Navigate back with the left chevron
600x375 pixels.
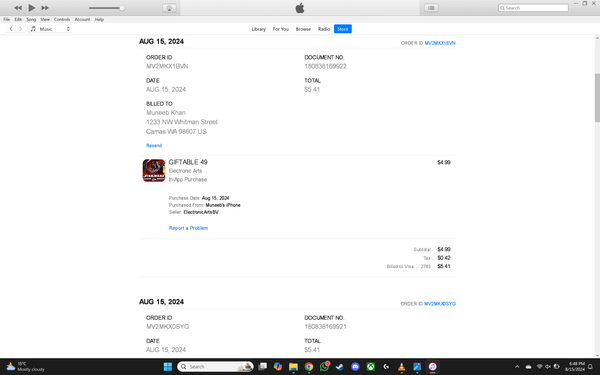point(11,29)
